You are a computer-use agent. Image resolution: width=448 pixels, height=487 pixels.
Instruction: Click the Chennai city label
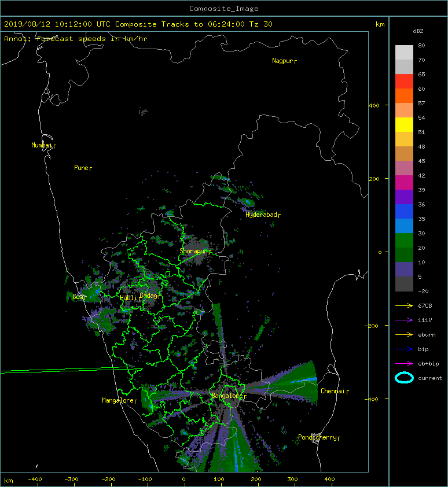pyautogui.click(x=333, y=391)
